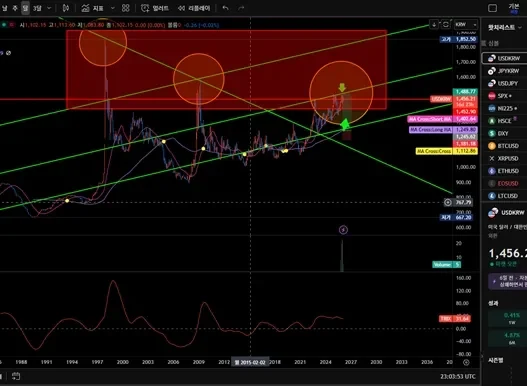Sort watchlist by the 심볼 column header
This screenshot has height=386, width=527.
(494, 43)
